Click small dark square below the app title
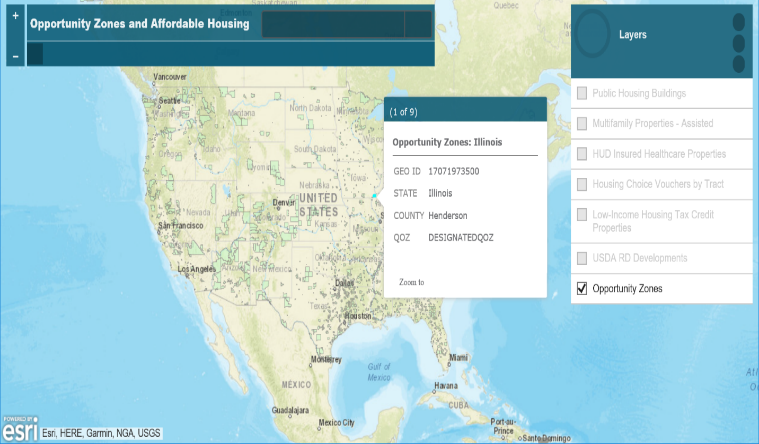 [x=35, y=54]
